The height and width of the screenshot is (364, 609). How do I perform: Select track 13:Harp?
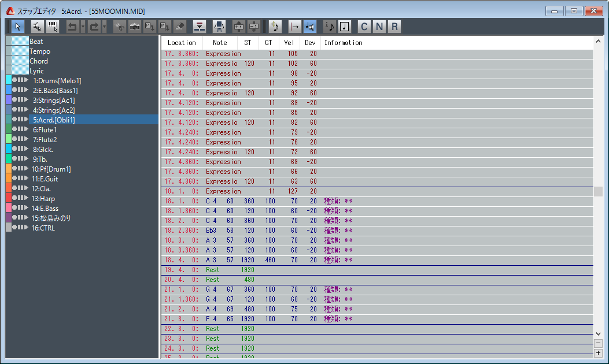point(82,198)
